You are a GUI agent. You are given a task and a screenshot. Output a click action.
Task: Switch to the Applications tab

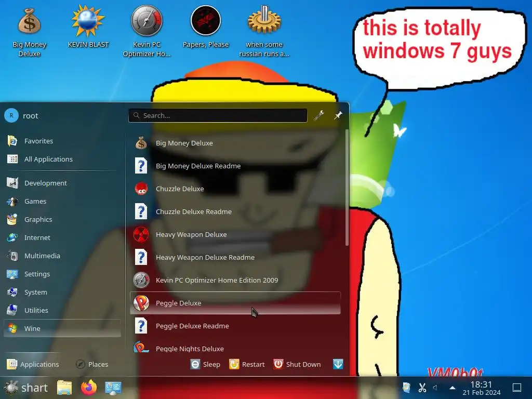coord(33,364)
